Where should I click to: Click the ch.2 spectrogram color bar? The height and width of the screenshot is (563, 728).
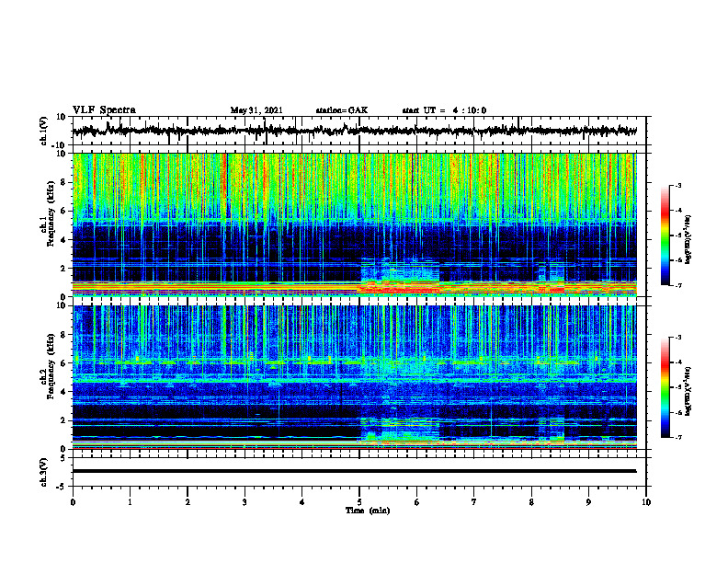(x=665, y=387)
